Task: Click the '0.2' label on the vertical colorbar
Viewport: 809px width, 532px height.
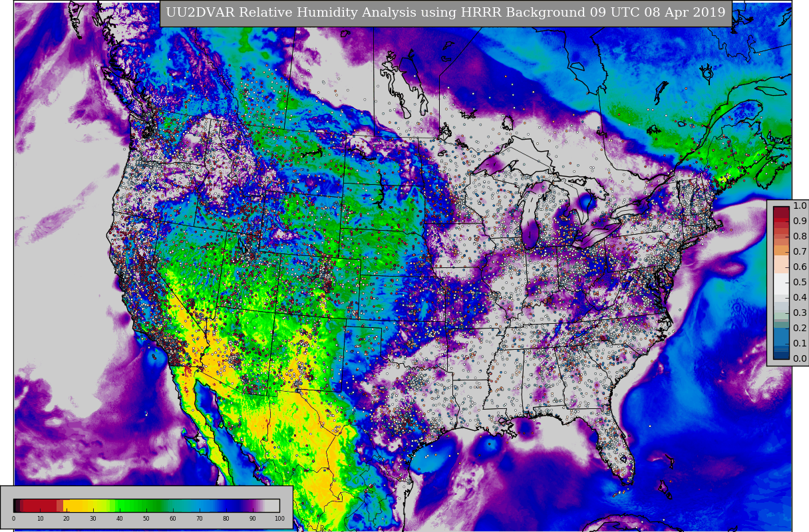Action: click(x=800, y=329)
